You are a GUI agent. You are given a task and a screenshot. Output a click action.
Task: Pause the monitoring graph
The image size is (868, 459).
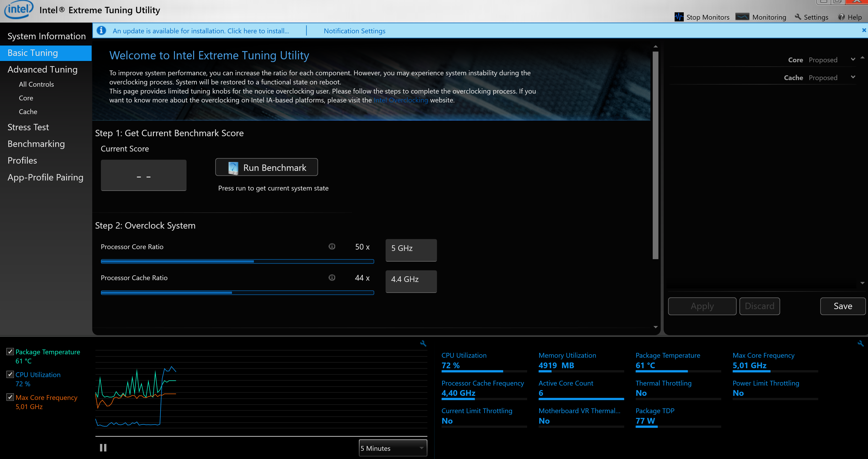103,448
